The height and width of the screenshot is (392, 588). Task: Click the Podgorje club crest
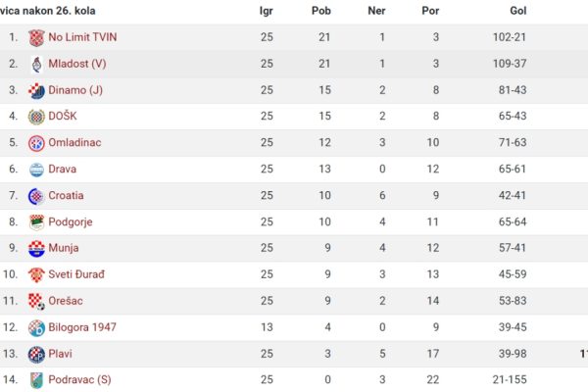pos(36,222)
